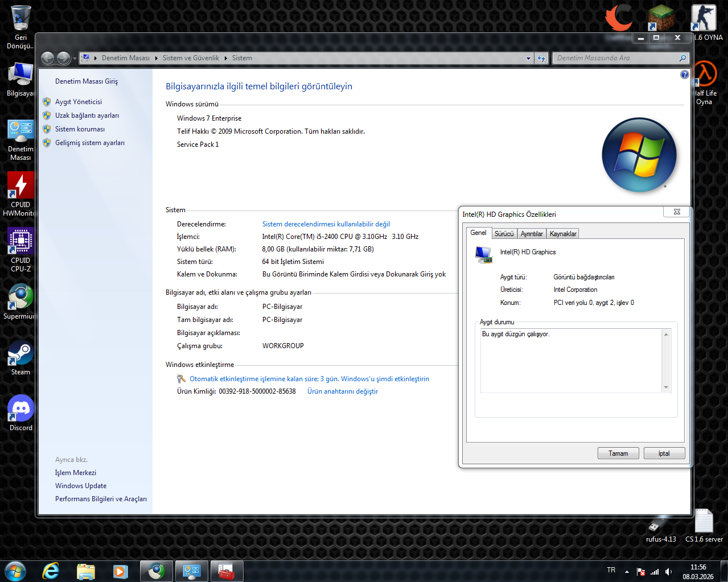Open Windows Update link
The image size is (728, 582).
81,486
